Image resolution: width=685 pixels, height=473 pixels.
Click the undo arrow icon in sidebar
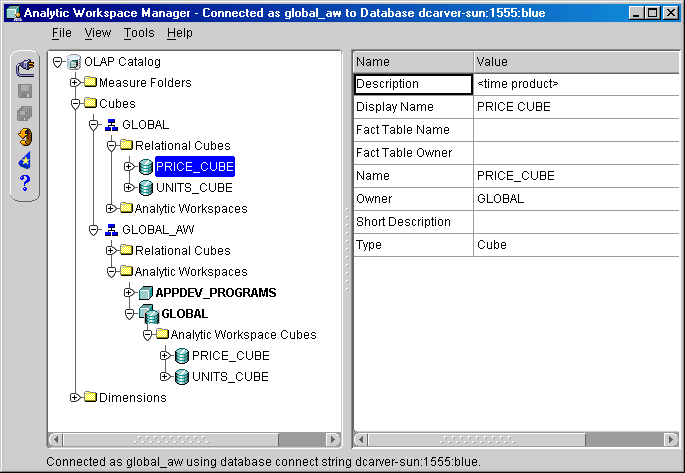tap(25, 137)
